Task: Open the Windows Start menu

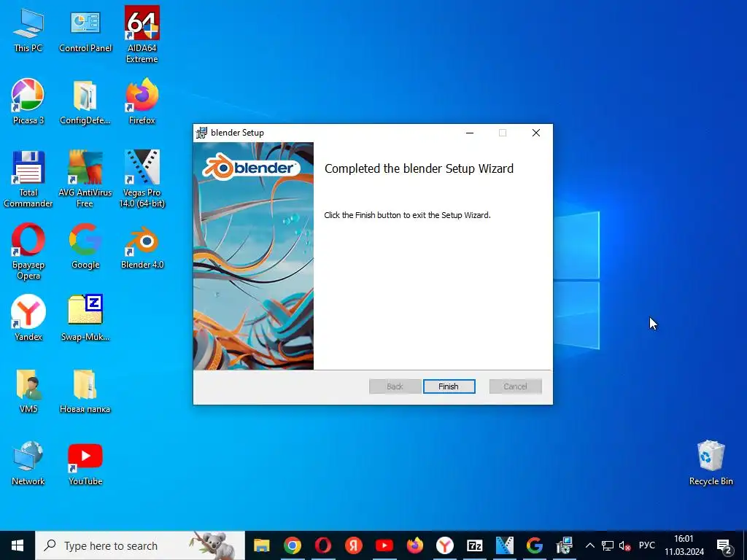Action: 18,545
